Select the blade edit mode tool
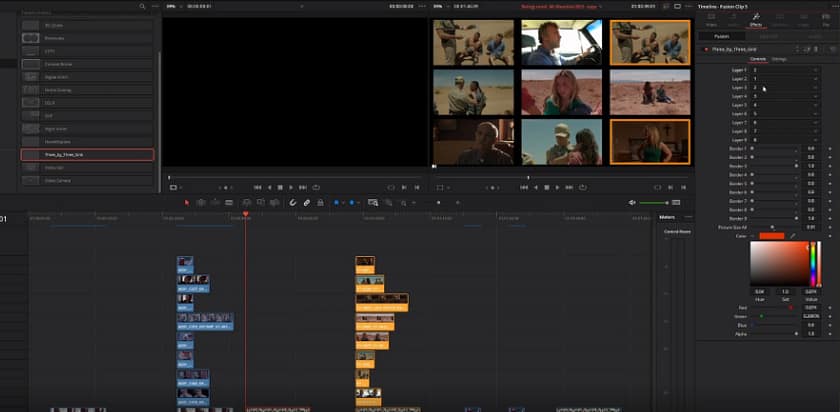 [x=229, y=203]
